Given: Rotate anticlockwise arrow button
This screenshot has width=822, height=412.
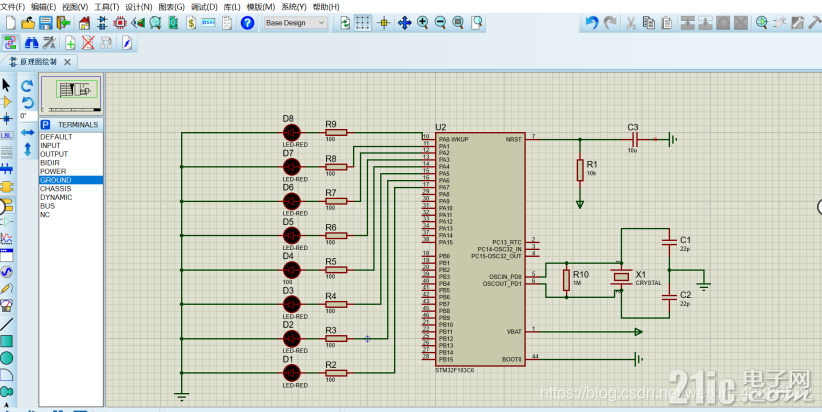Looking at the screenshot, I should click(27, 103).
